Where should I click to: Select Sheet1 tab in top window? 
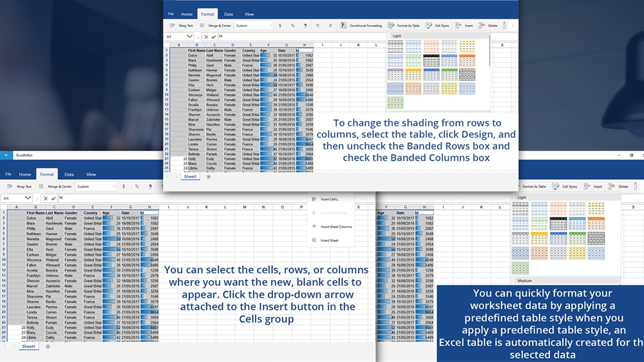(190, 176)
